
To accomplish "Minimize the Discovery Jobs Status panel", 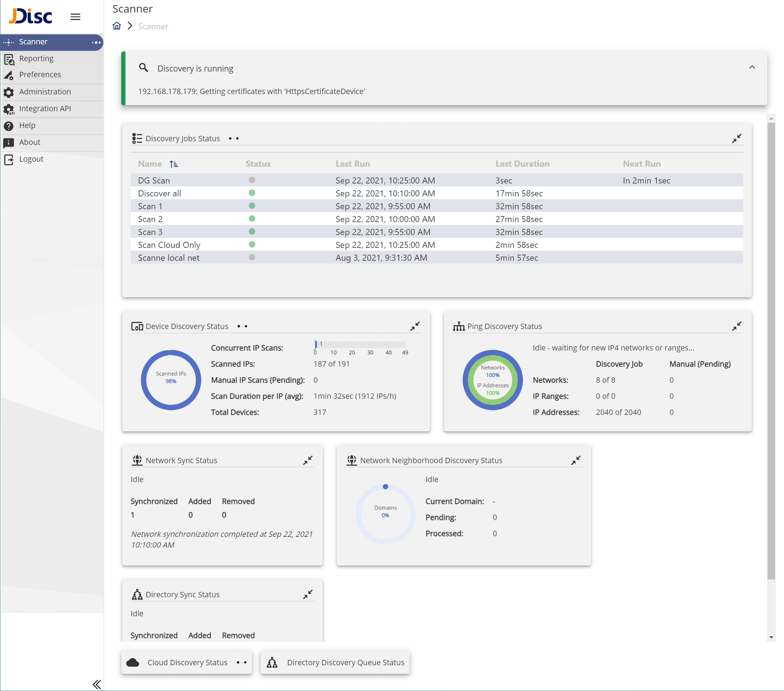I will (736, 138).
